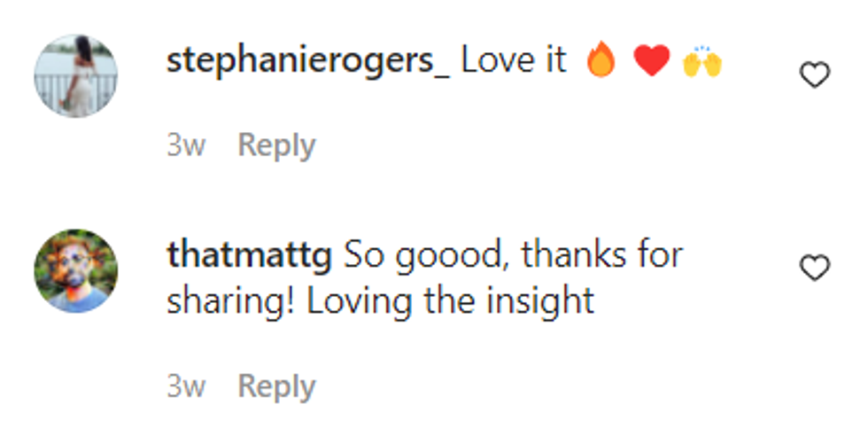Reply to stephanierogers_'s comment
The image size is (868, 436).
276,145
